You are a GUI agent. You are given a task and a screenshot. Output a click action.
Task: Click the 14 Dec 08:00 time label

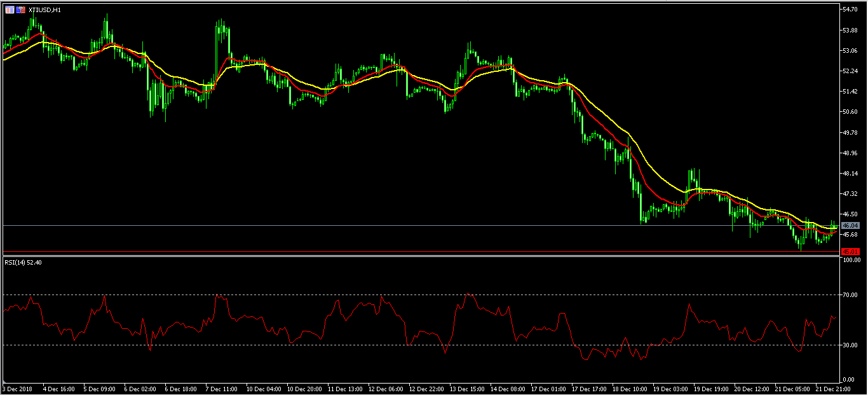click(507, 388)
